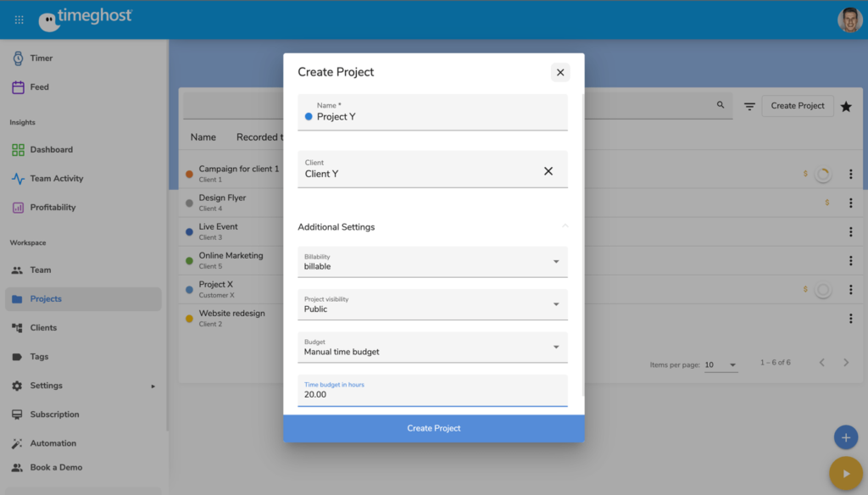
Task: Click the search magnifier icon
Action: pyautogui.click(x=721, y=105)
